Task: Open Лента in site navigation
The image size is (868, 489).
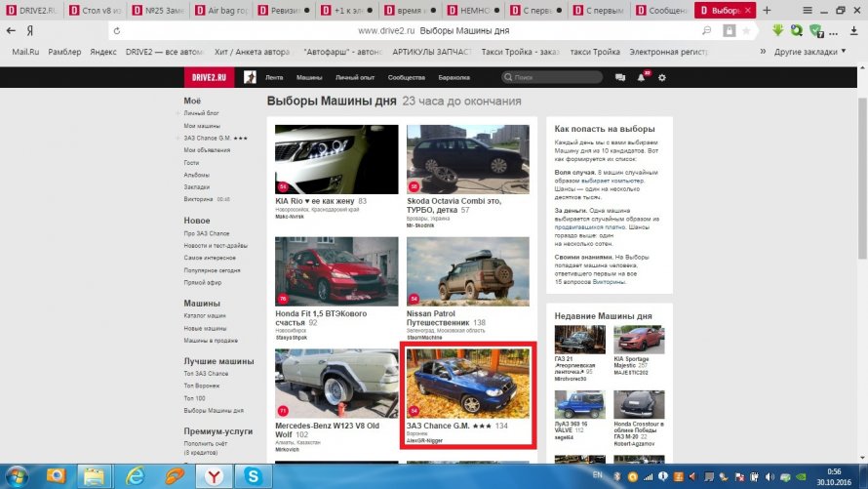Action: point(274,77)
